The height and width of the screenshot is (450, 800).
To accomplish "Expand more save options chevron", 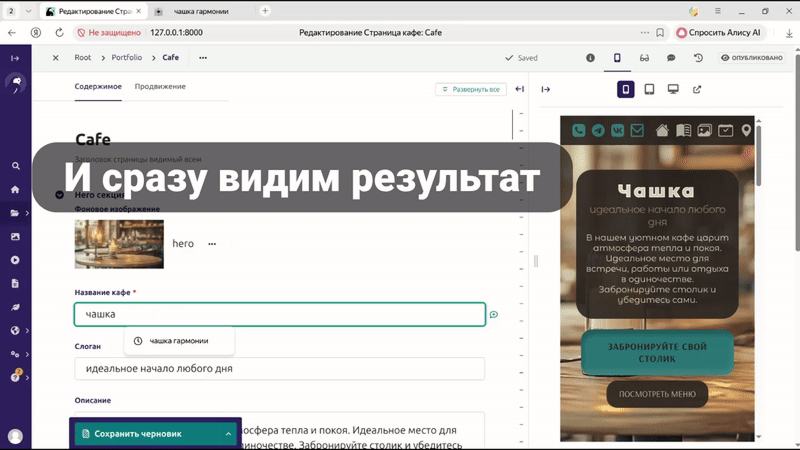I will (228, 434).
